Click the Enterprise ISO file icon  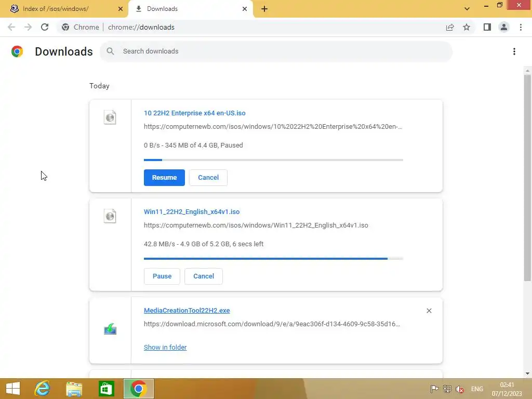click(110, 117)
